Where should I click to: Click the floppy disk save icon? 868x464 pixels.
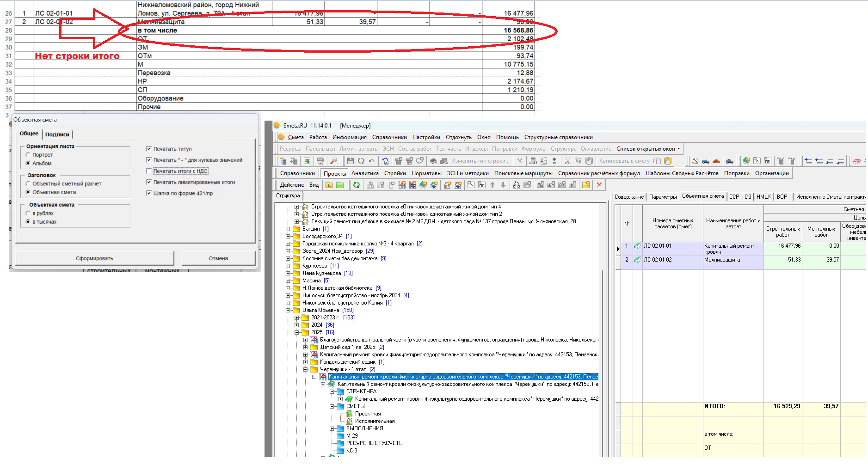tap(351, 161)
